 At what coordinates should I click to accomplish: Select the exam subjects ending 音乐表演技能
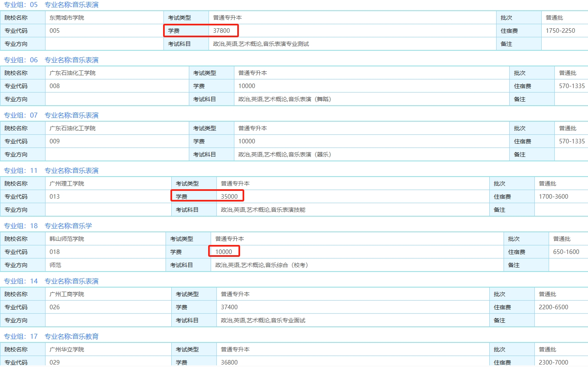(x=263, y=210)
